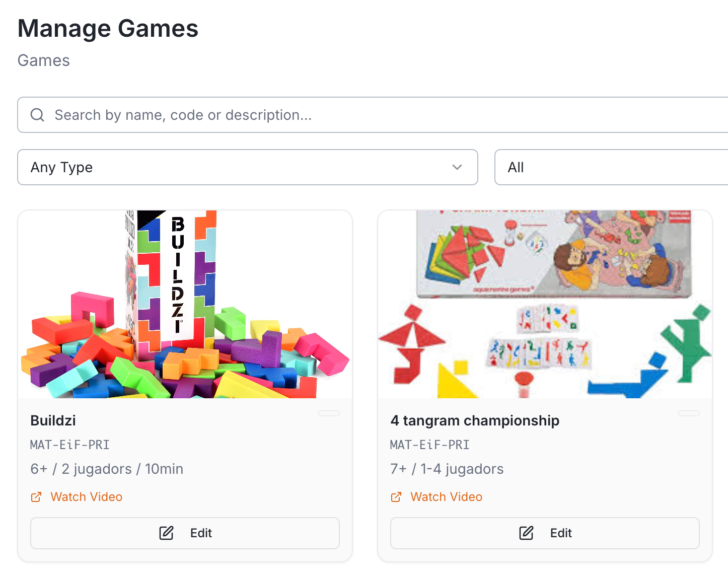Click the external-link icon under Buildzi
This screenshot has width=728, height=578.
[36, 497]
